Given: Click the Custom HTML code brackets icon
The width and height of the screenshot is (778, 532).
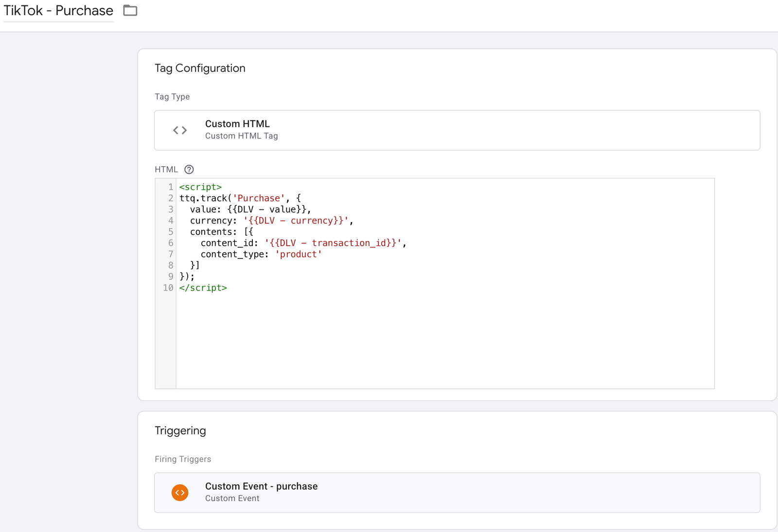Looking at the screenshot, I should 180,130.
